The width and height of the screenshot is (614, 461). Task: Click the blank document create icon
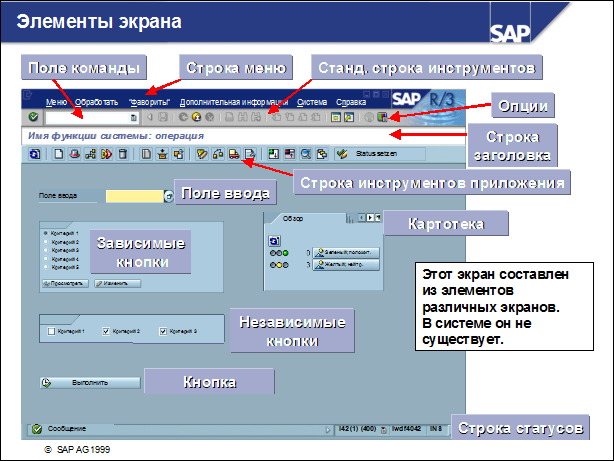59,154
